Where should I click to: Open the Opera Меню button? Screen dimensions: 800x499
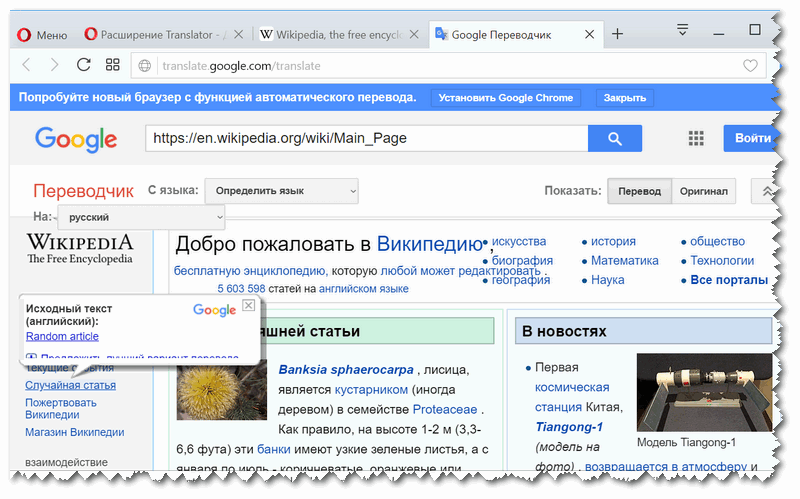[x=42, y=35]
